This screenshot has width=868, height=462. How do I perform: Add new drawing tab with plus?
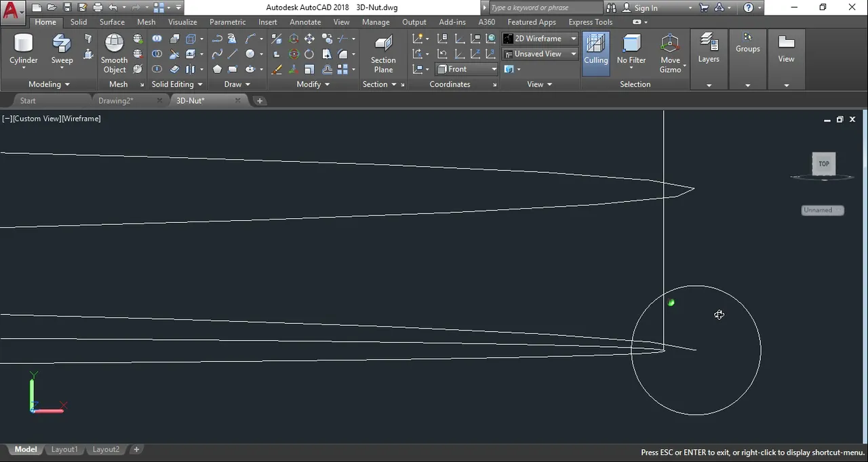click(259, 100)
